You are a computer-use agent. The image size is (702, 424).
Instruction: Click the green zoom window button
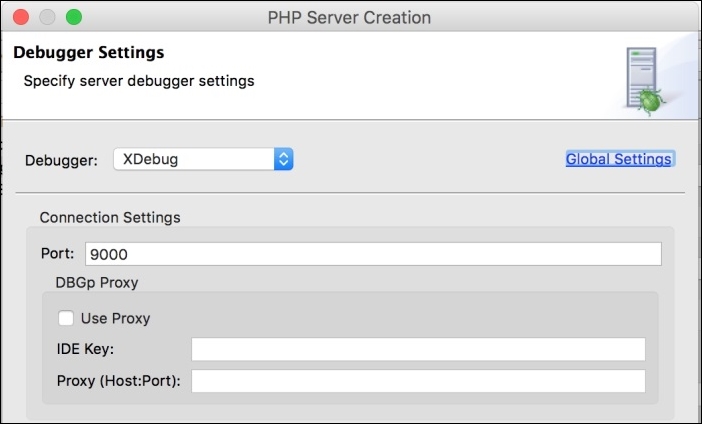74,17
